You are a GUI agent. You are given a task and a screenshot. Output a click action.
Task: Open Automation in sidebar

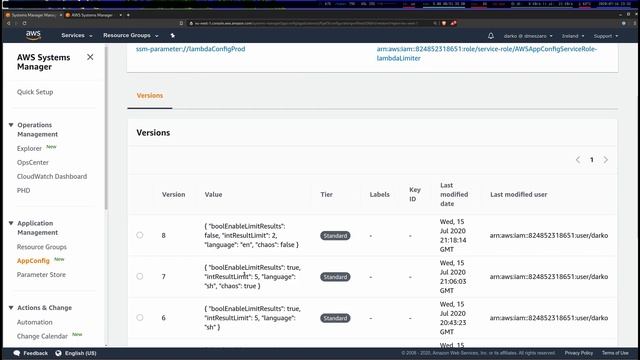[35, 322]
